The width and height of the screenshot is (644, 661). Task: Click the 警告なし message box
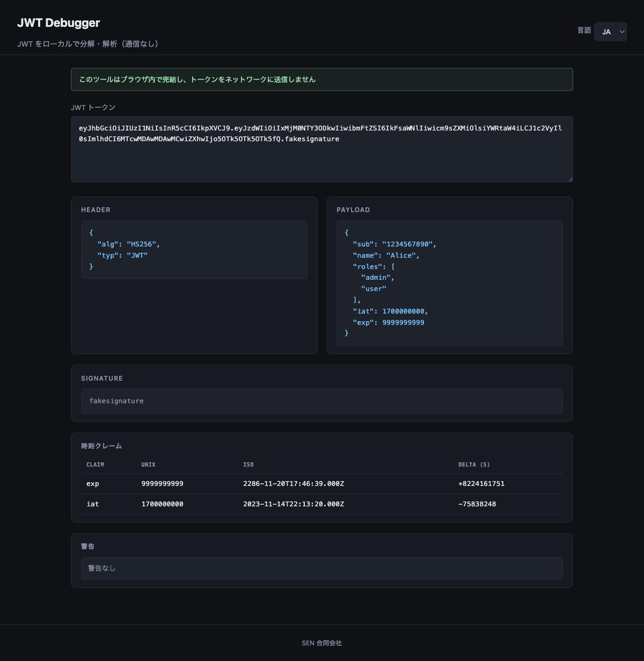(x=322, y=568)
